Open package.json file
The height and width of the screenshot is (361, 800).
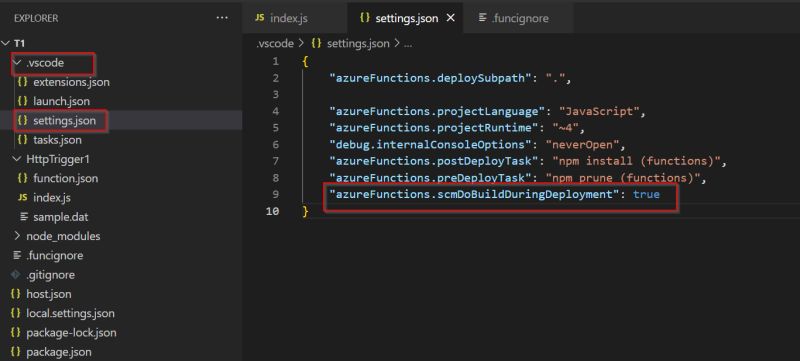[59, 352]
